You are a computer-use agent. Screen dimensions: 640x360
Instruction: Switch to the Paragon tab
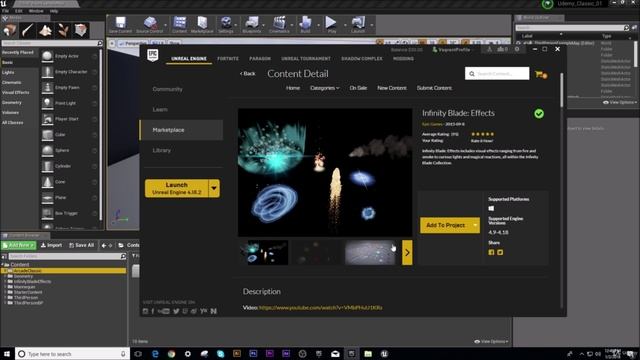tap(260, 59)
